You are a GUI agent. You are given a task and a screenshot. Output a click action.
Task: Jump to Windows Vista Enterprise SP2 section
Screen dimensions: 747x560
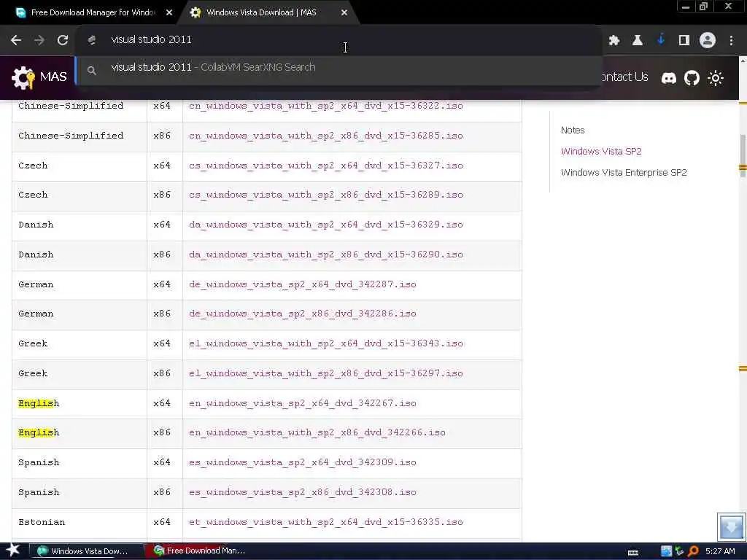point(624,173)
